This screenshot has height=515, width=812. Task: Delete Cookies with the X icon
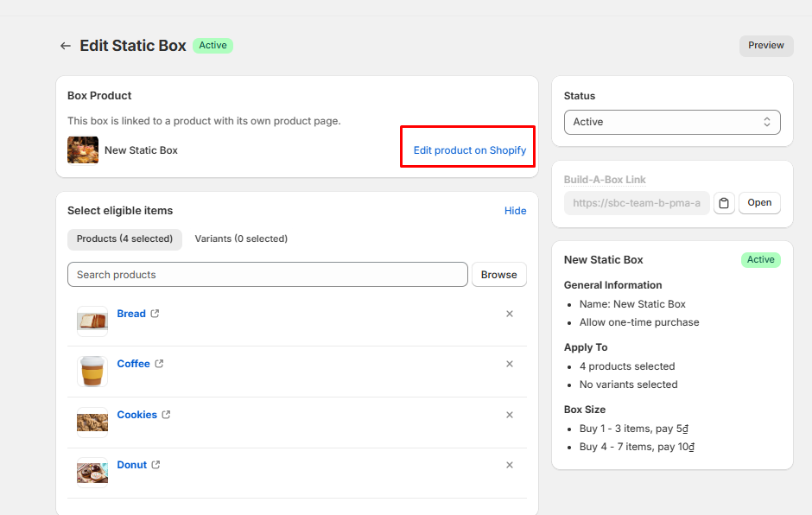tap(510, 415)
